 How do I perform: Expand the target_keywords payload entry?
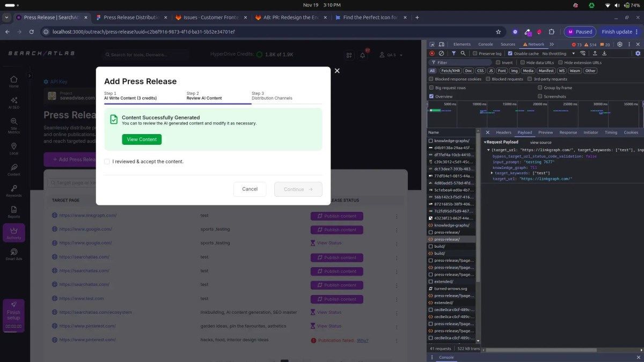(x=492, y=173)
